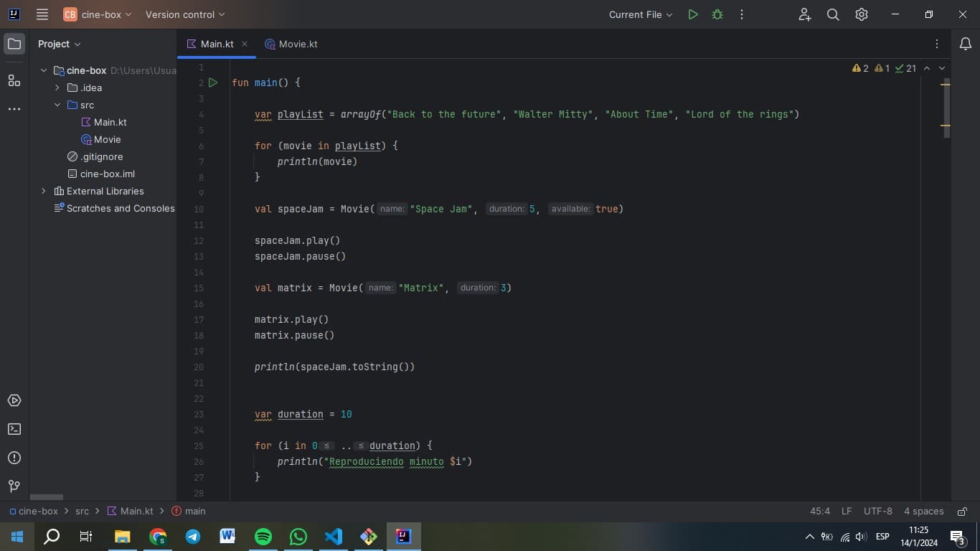Collapse the cine-box root folder

point(44,70)
